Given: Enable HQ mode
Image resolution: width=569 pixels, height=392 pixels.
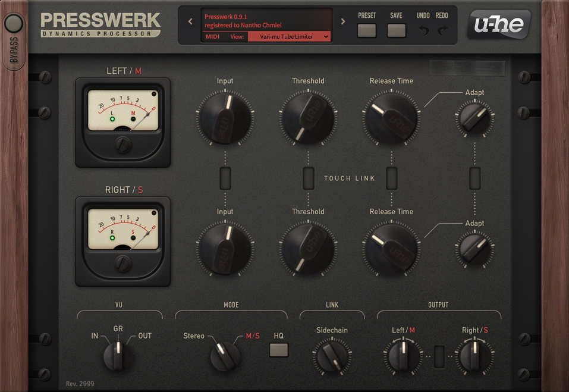Looking at the screenshot, I should (278, 350).
